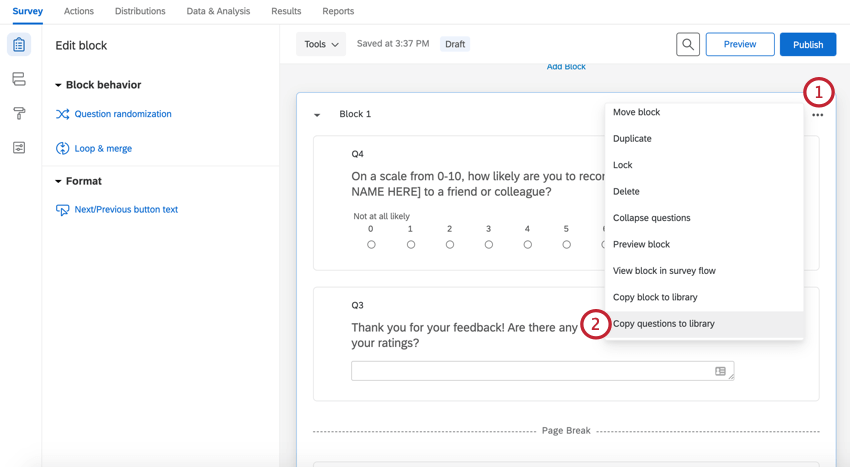The height and width of the screenshot is (467, 850).
Task: Collapse Block 1 using its arrow
Action: pos(317,115)
